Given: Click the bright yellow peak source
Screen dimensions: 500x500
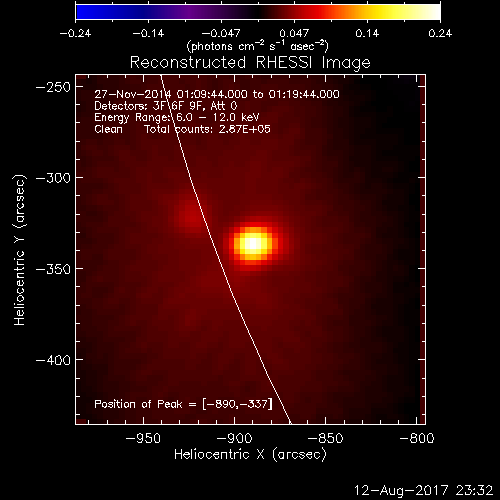Looking at the screenshot, I should point(253,244).
